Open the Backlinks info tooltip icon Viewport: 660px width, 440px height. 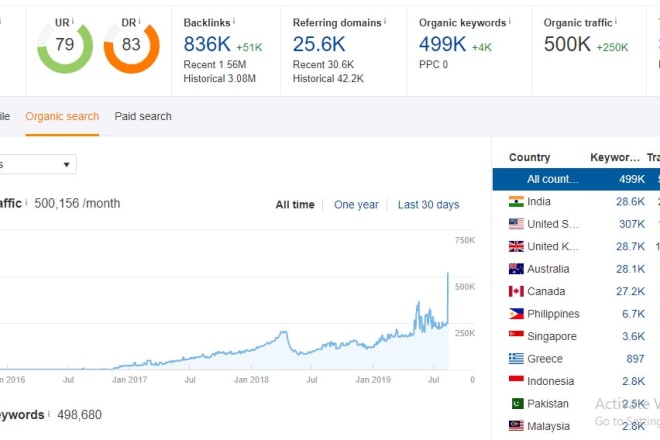coord(234,21)
